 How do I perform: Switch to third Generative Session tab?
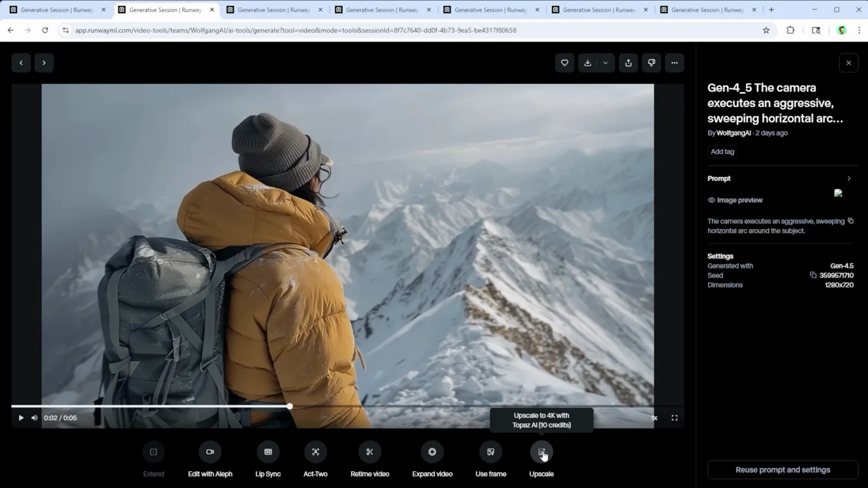(275, 10)
